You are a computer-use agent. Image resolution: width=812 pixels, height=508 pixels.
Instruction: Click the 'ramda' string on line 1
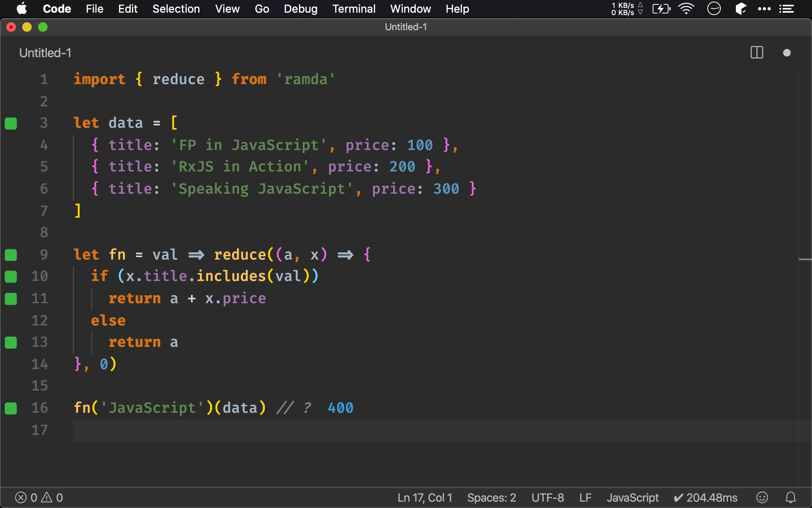click(306, 79)
